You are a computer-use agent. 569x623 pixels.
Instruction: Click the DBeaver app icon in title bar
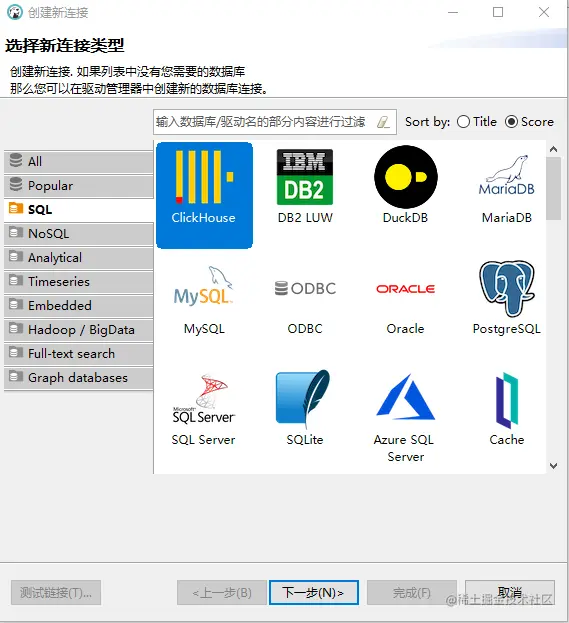(15, 12)
